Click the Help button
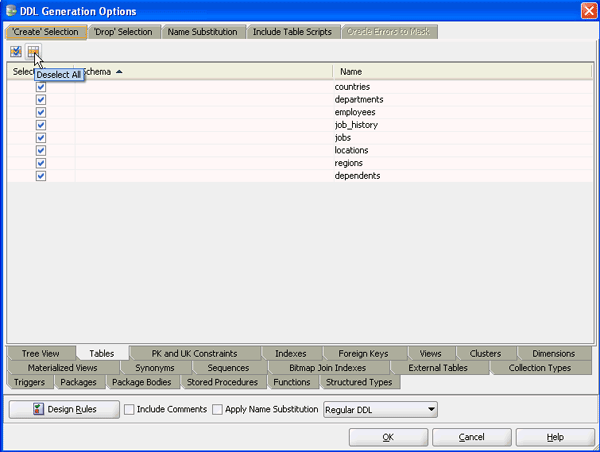Screen dimensions: 600x452 tap(555, 437)
